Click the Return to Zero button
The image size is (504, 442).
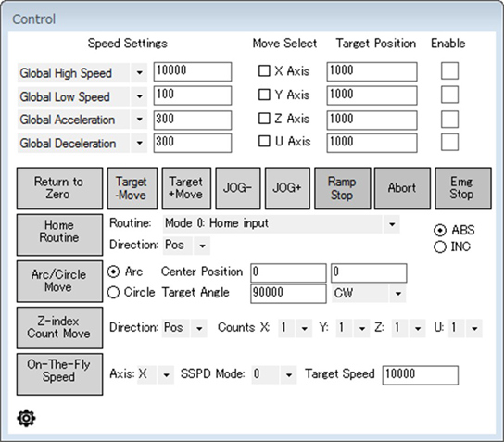tap(59, 188)
